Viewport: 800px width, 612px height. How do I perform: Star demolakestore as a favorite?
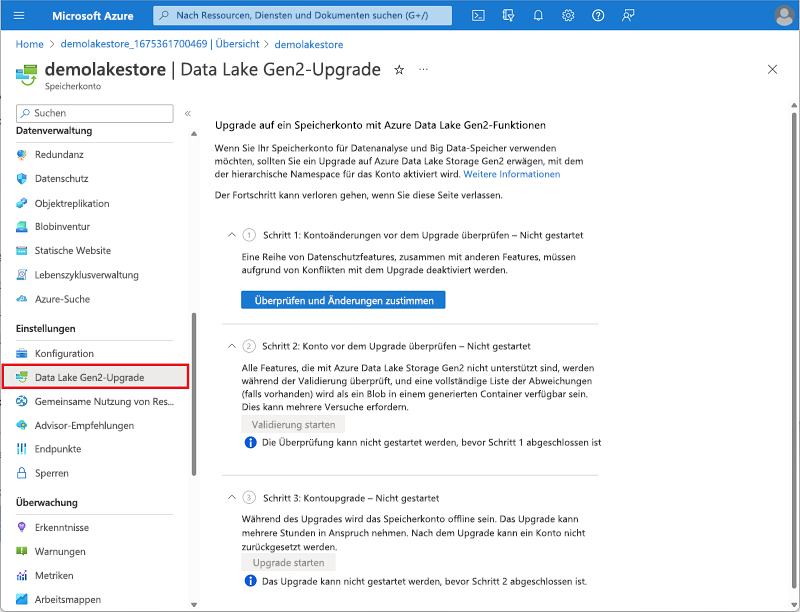point(399,70)
